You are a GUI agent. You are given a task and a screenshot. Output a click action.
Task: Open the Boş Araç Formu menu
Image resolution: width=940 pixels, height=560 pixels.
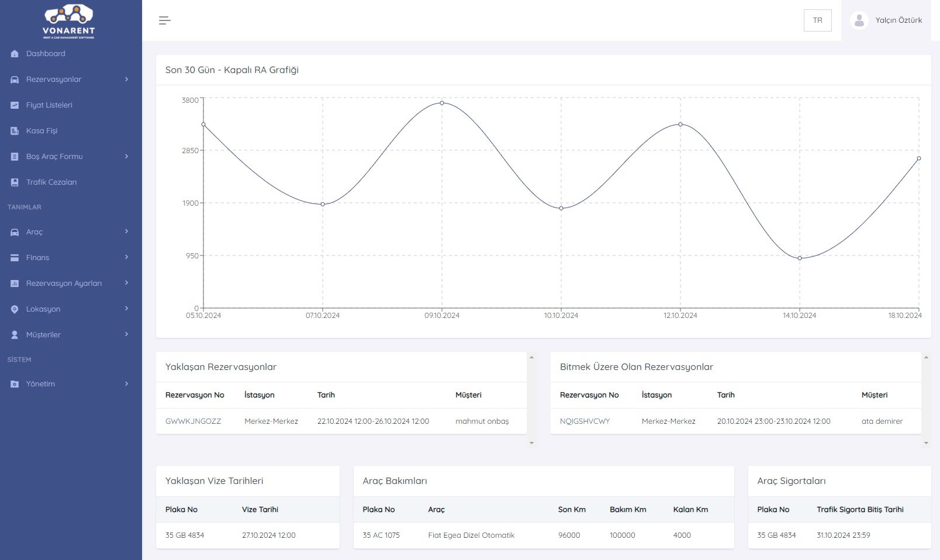(54, 157)
